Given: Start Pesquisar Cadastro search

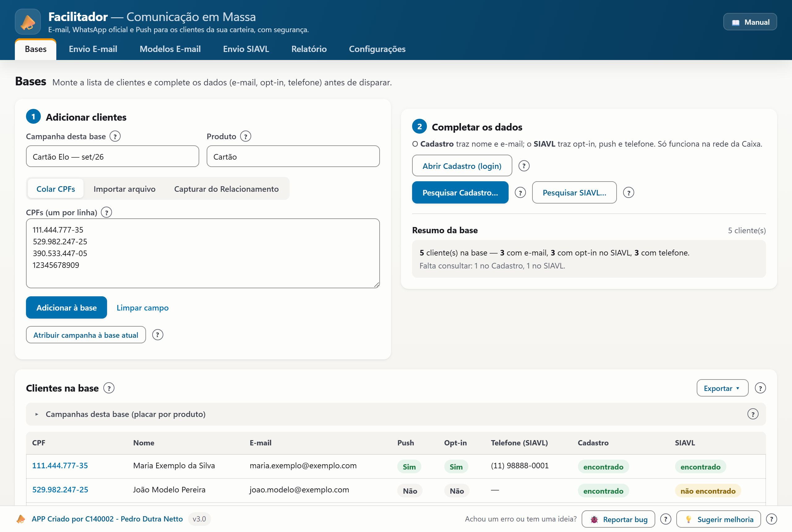Looking at the screenshot, I should pyautogui.click(x=460, y=193).
